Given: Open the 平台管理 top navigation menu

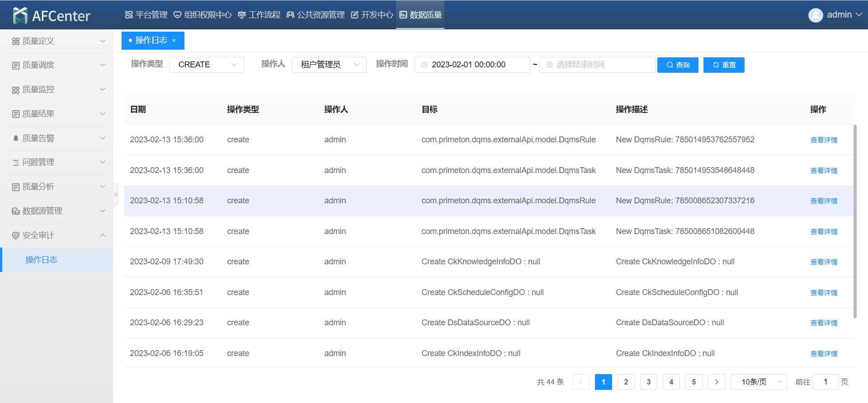Looking at the screenshot, I should click(146, 15).
